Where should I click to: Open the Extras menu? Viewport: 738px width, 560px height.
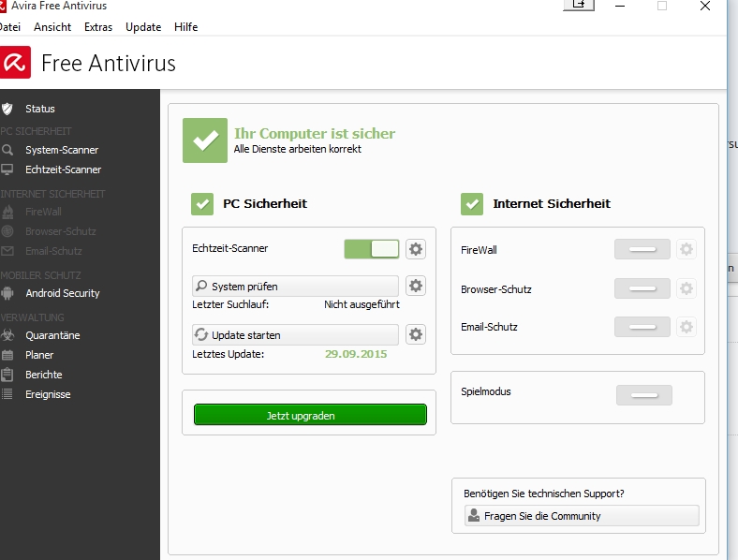[98, 27]
